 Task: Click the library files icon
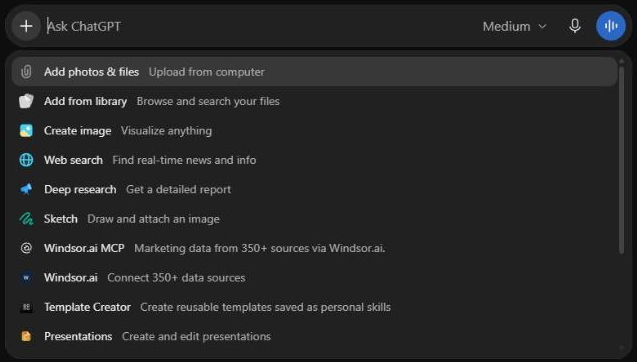coord(26,101)
